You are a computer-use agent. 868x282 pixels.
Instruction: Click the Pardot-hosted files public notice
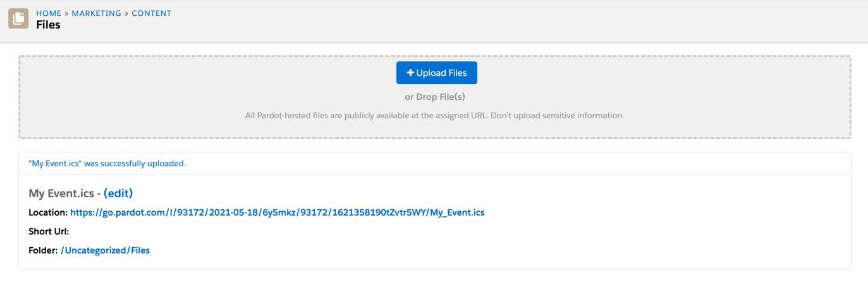[x=434, y=116]
